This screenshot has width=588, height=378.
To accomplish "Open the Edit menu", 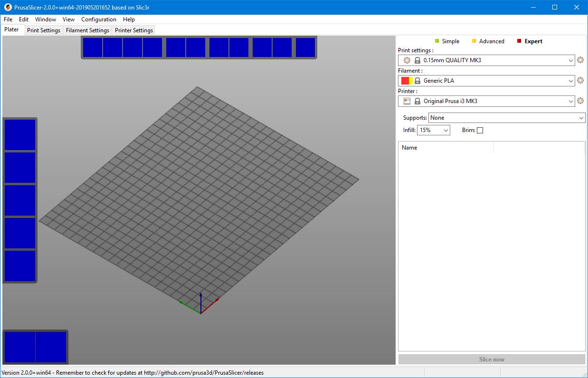I will (x=24, y=19).
